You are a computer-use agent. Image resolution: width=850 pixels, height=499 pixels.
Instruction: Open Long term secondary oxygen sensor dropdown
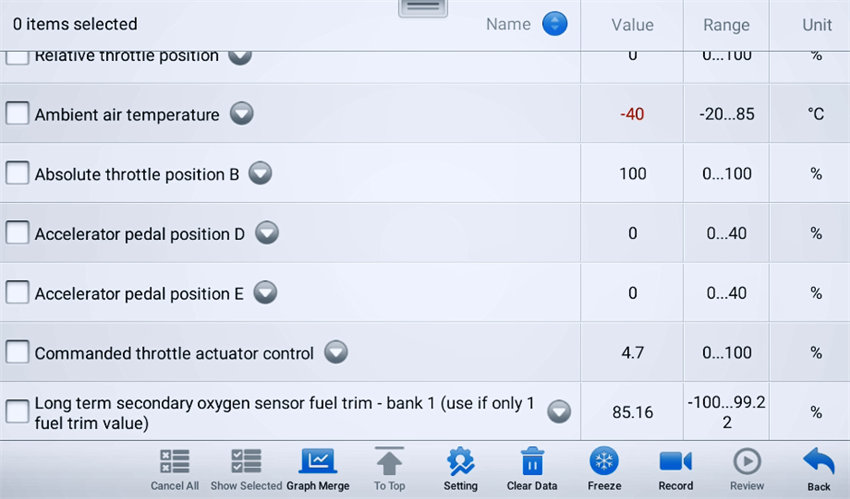[558, 412]
